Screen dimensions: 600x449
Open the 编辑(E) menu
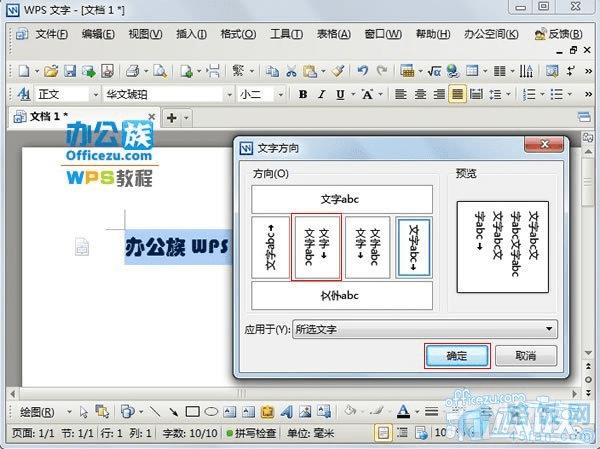click(x=98, y=34)
